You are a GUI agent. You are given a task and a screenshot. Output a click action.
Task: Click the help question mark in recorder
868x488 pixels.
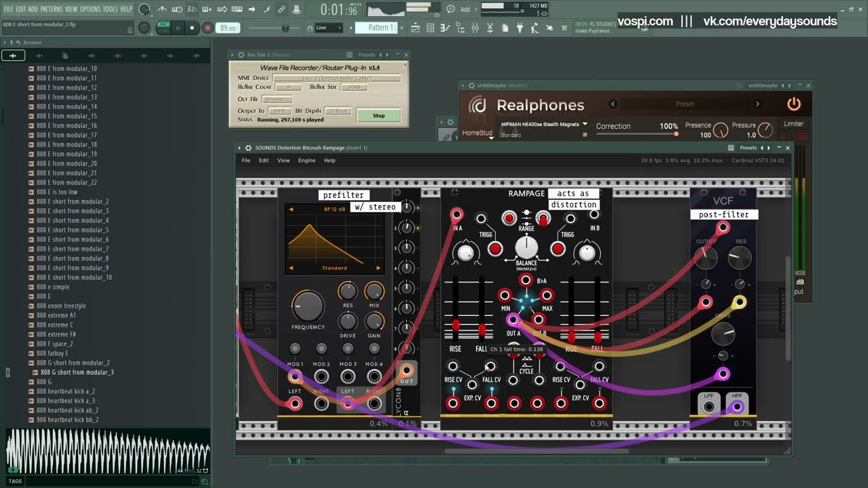click(405, 66)
